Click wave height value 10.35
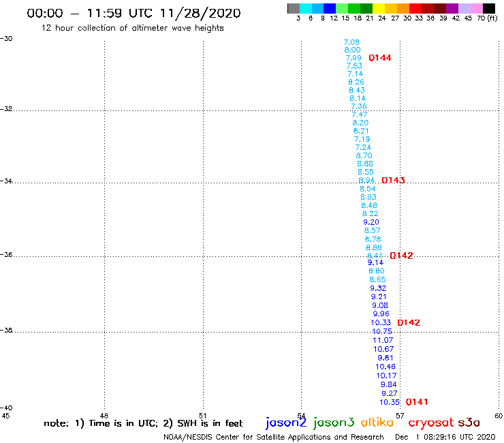The image size is (504, 443). 390,403
